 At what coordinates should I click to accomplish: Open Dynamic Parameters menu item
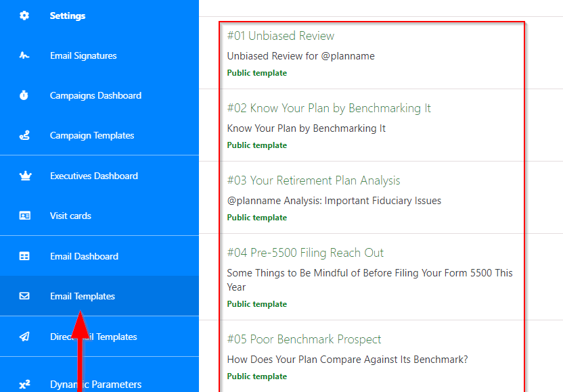(95, 385)
